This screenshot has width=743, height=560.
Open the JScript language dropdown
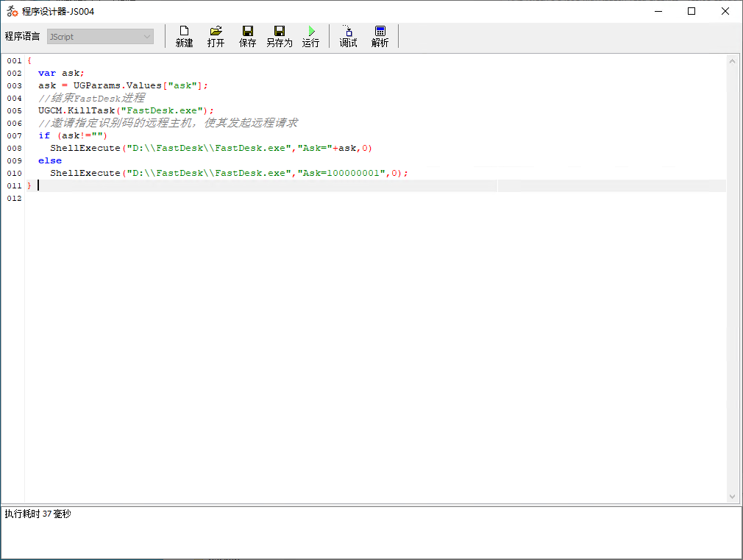[100, 37]
